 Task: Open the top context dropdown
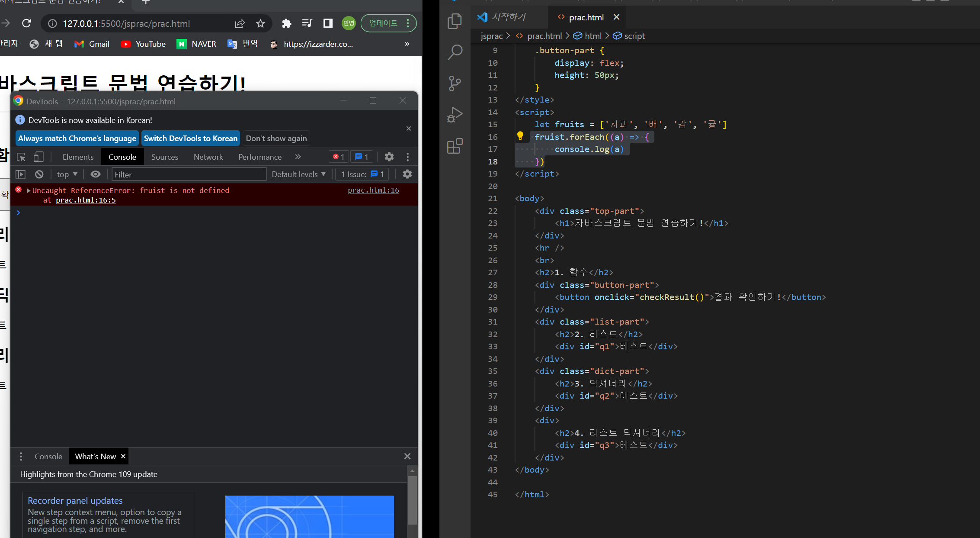67,174
